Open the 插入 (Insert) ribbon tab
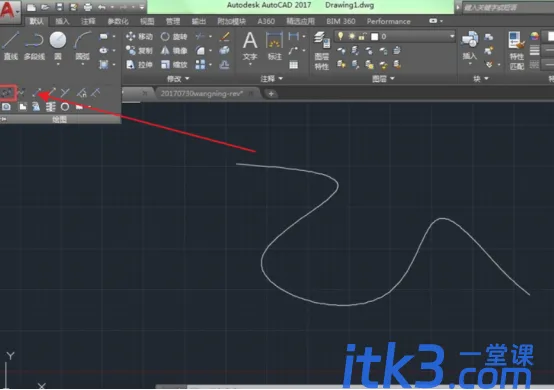This screenshot has height=390, width=554. pos(62,21)
